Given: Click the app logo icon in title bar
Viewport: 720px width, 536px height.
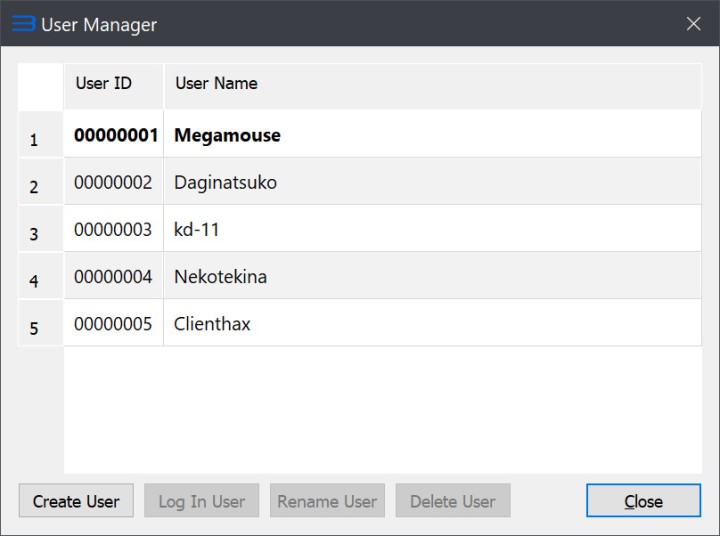Looking at the screenshot, I should point(23,24).
